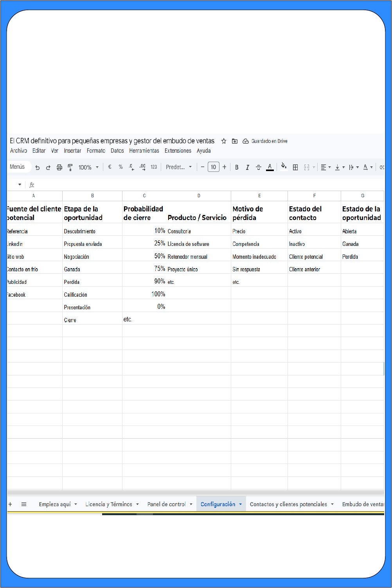This screenshot has width=392, height=588.
Task: Open horizontal align dropdown
Action: click(326, 167)
